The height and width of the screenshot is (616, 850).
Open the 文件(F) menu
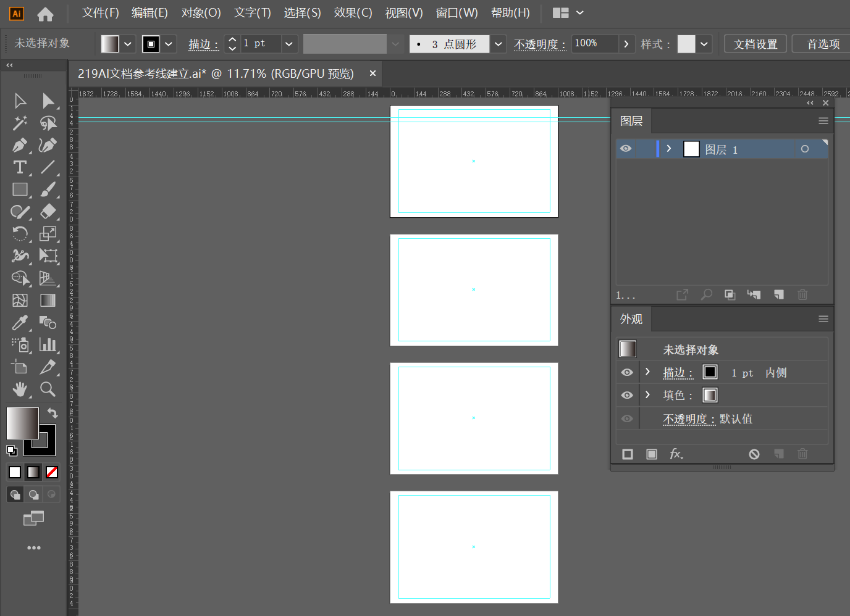pyautogui.click(x=101, y=13)
